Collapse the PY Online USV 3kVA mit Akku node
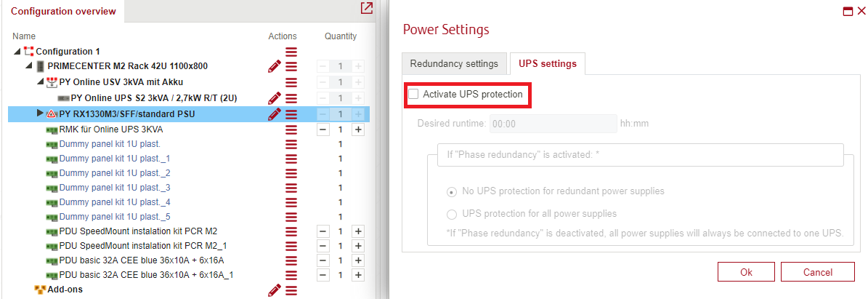The height and width of the screenshot is (299, 868). (41, 82)
